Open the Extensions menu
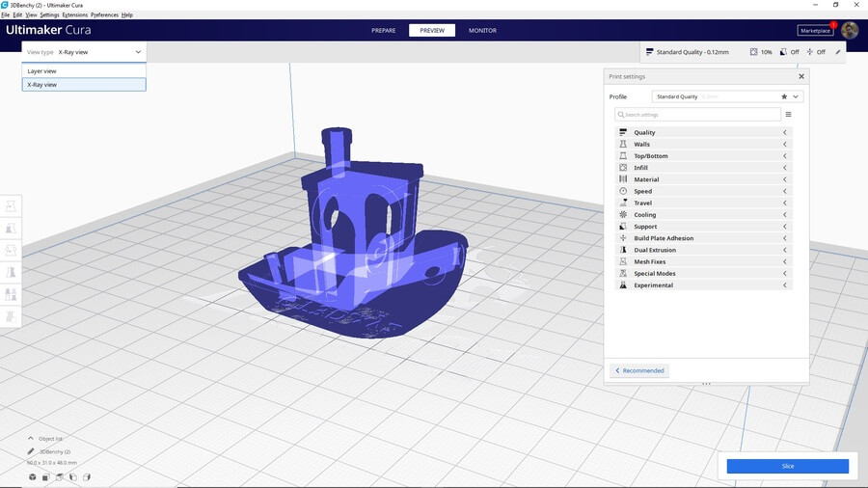Screen dimensions: 868x488 point(74,15)
